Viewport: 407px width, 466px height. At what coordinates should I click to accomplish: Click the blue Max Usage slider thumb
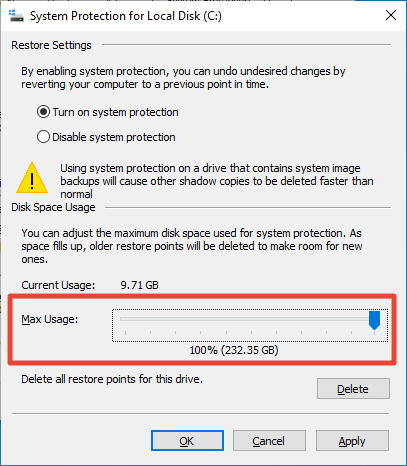[x=374, y=320]
